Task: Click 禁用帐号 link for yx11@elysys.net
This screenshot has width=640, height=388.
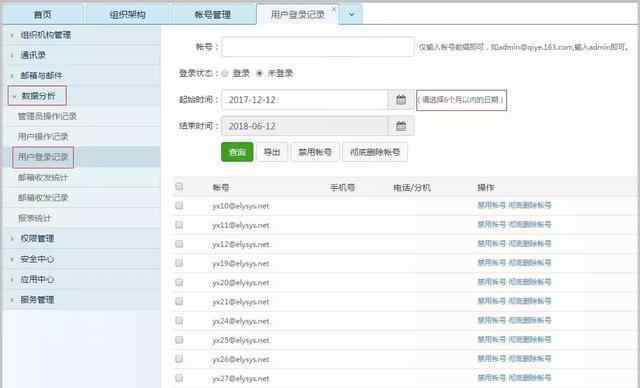Action: point(491,224)
